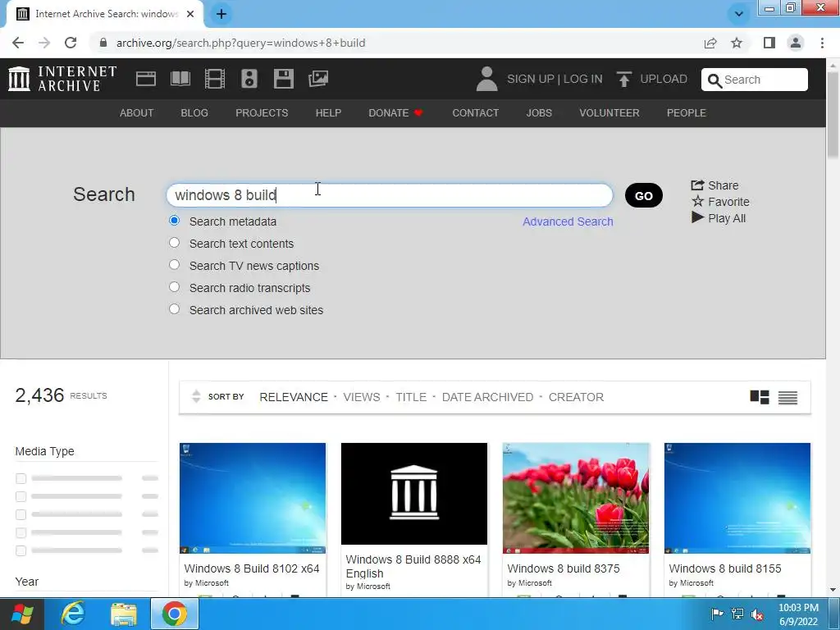840x630 pixels.
Task: Open the Video film strip icon
Action: click(x=215, y=79)
